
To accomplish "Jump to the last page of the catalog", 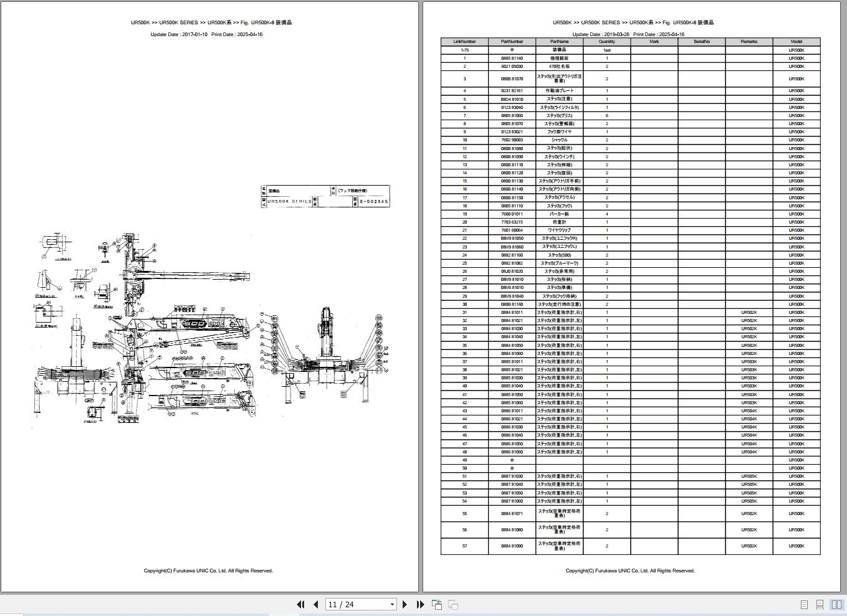I will 420,604.
